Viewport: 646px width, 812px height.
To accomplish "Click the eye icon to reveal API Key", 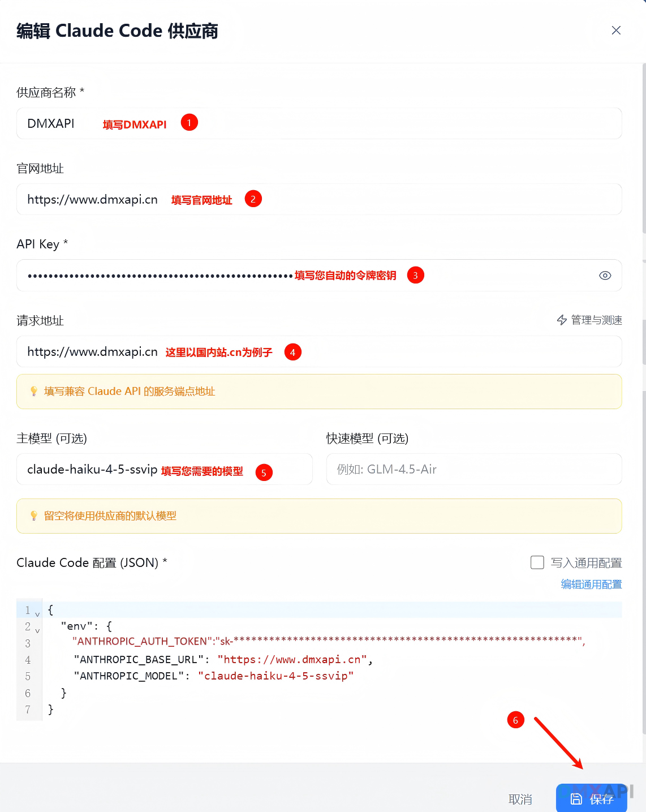I will (x=605, y=276).
